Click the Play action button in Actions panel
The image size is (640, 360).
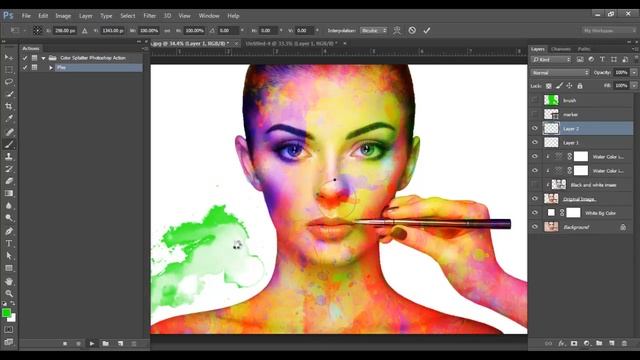click(92, 344)
